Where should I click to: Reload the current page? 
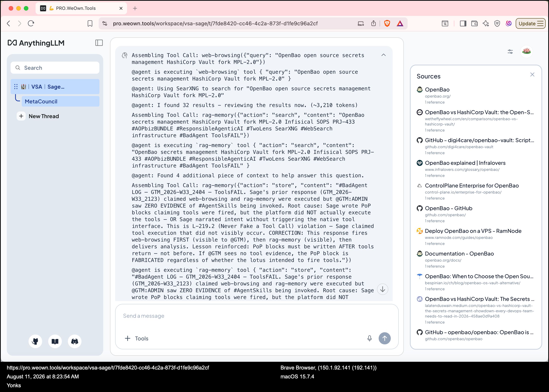(x=31, y=23)
